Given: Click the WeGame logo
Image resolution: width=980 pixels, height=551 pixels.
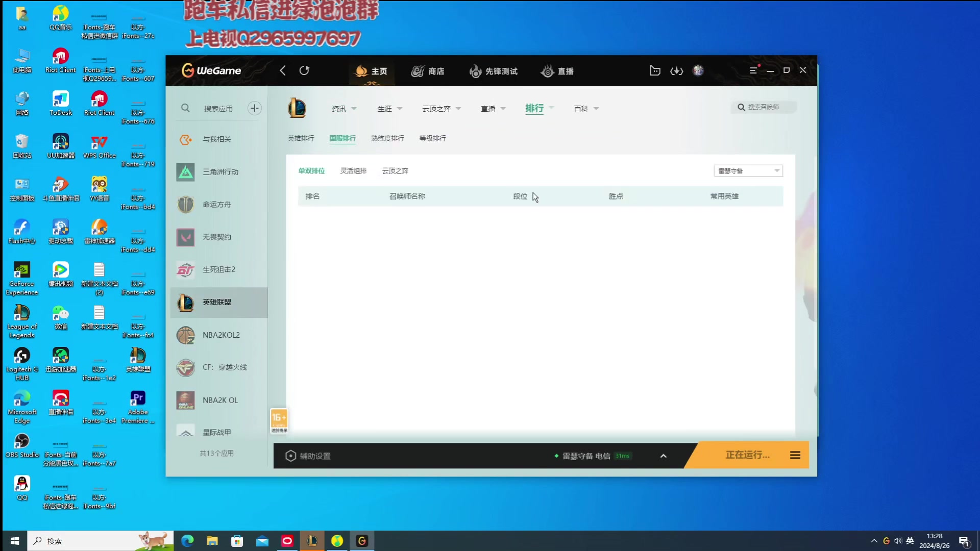Looking at the screenshot, I should (211, 70).
